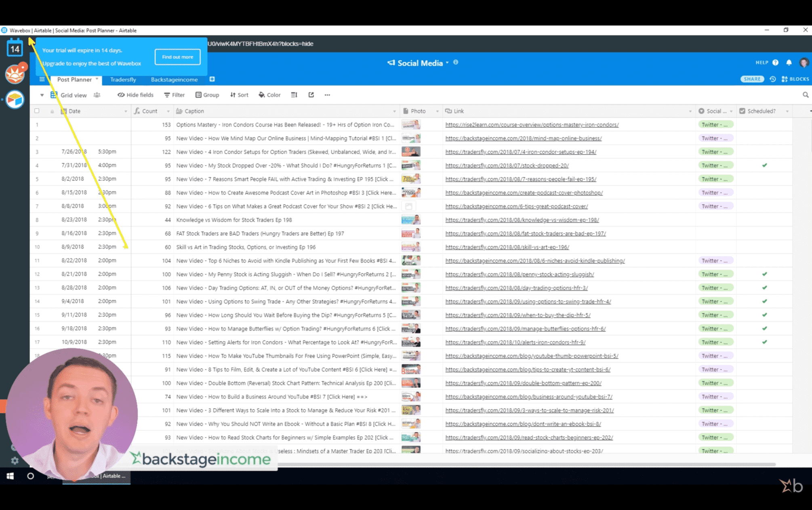
Task: Click the Cortana circle in taskbar
Action: 30,476
